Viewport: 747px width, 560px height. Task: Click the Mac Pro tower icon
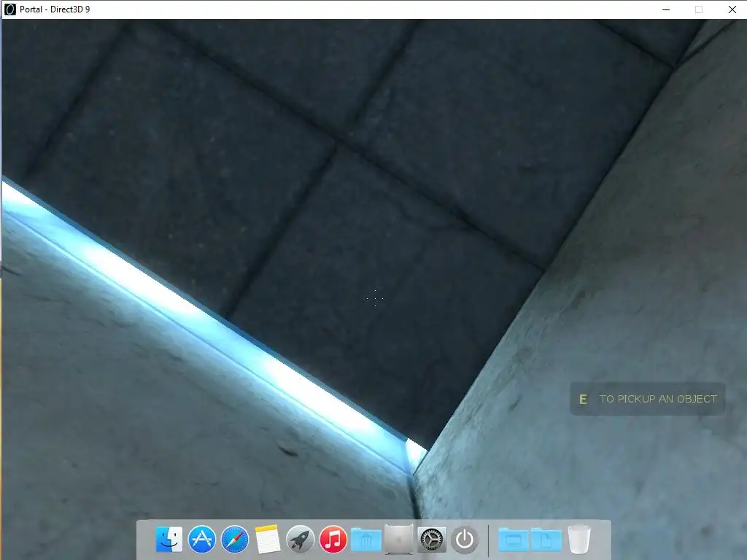399,540
